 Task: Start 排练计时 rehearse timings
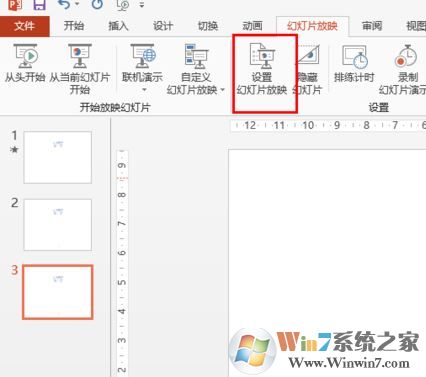point(354,63)
